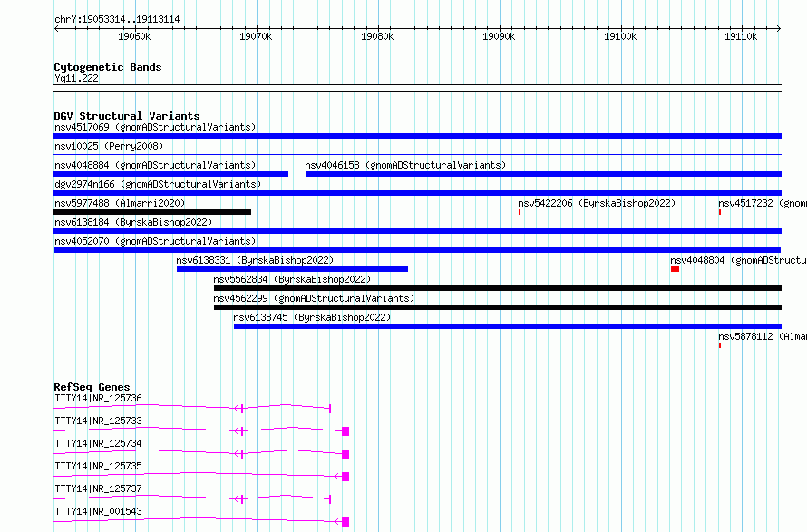This screenshot has height=532, width=807.
Task: Click the RefSeq Genes track title
Action: (x=92, y=387)
